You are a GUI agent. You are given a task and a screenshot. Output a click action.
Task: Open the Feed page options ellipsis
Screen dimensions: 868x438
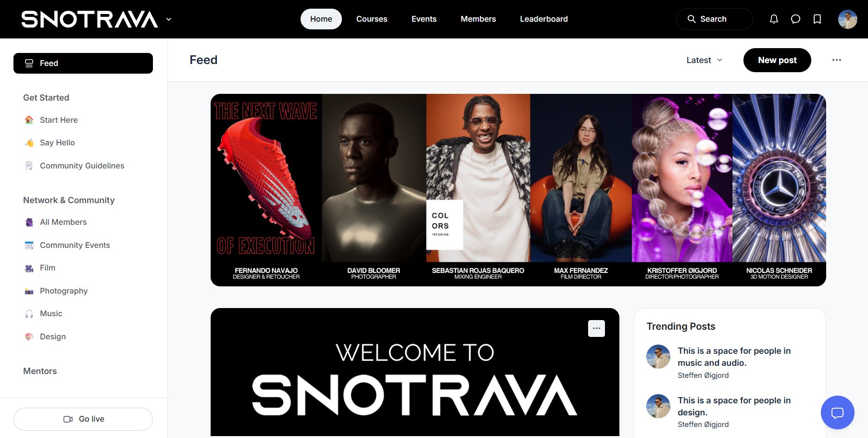[x=837, y=60]
